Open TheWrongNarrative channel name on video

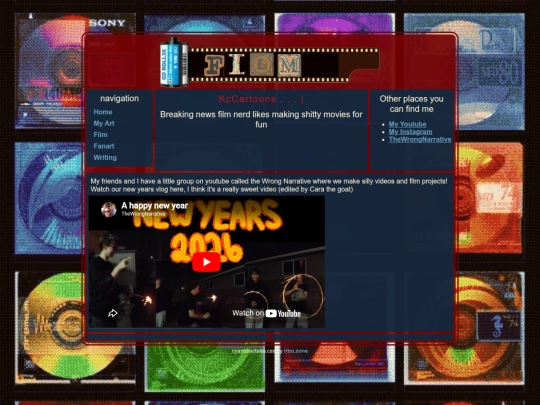(143, 214)
